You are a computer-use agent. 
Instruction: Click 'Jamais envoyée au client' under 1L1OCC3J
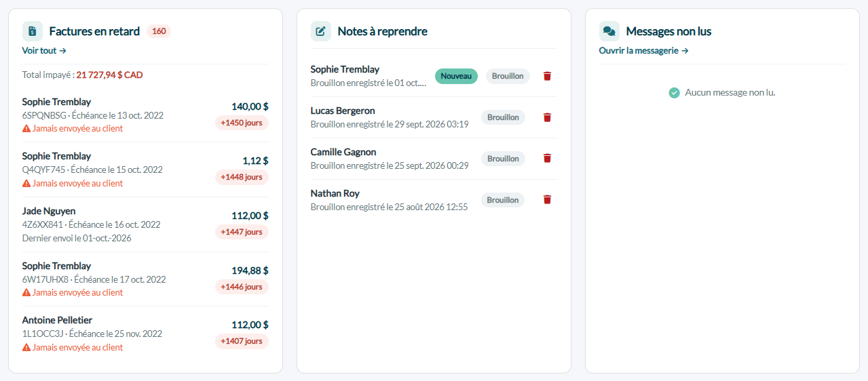coord(78,347)
